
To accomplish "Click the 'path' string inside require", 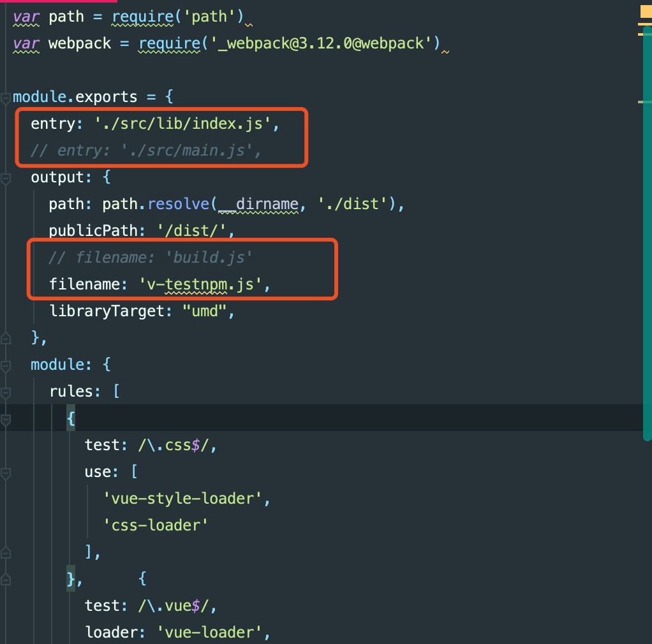I will point(209,17).
